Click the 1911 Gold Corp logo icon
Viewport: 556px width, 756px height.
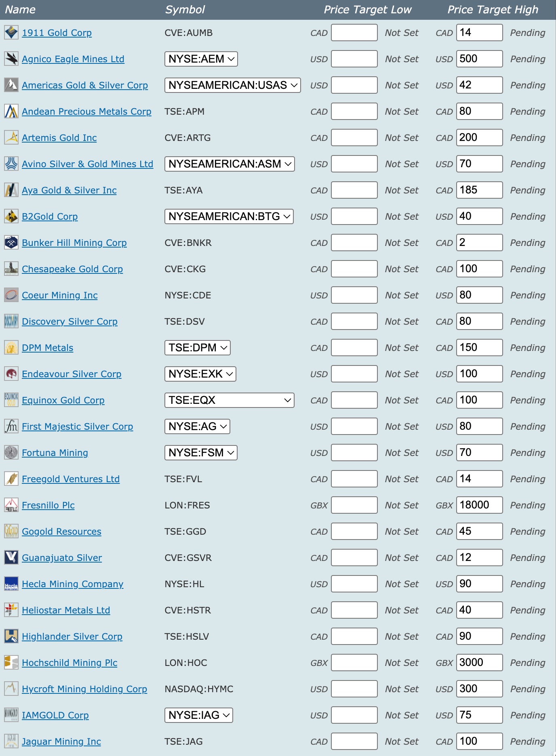coord(11,33)
